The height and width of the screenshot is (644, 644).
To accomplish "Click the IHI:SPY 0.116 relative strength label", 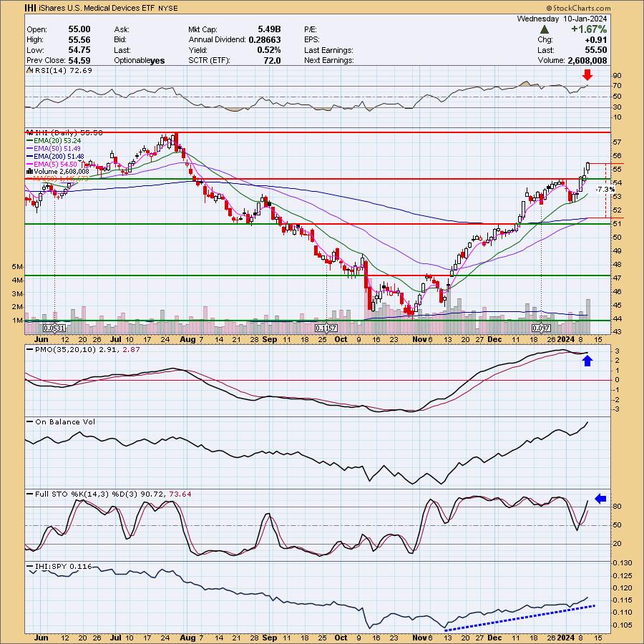I will point(63,567).
